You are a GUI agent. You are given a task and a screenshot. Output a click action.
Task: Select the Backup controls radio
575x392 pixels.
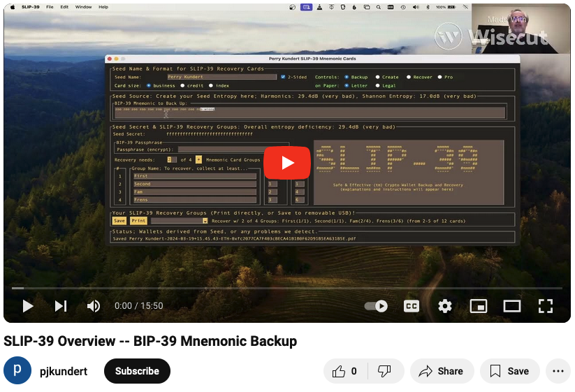tap(347, 77)
